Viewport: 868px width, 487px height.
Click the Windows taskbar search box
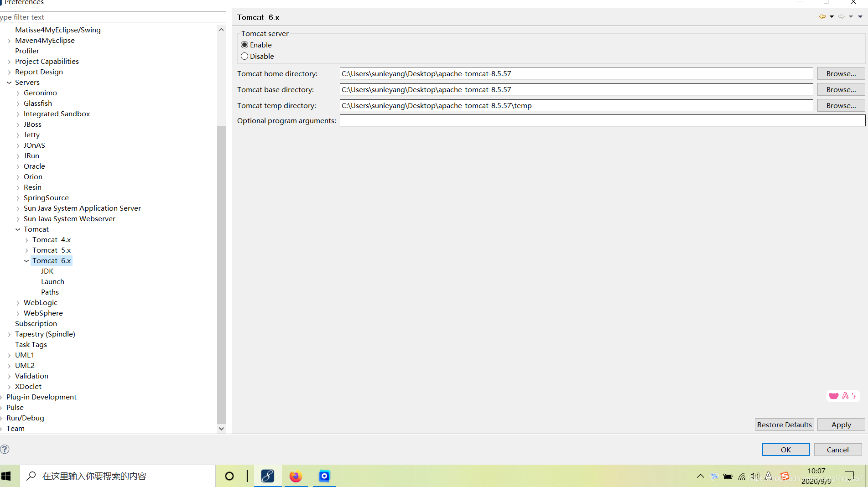pos(118,476)
